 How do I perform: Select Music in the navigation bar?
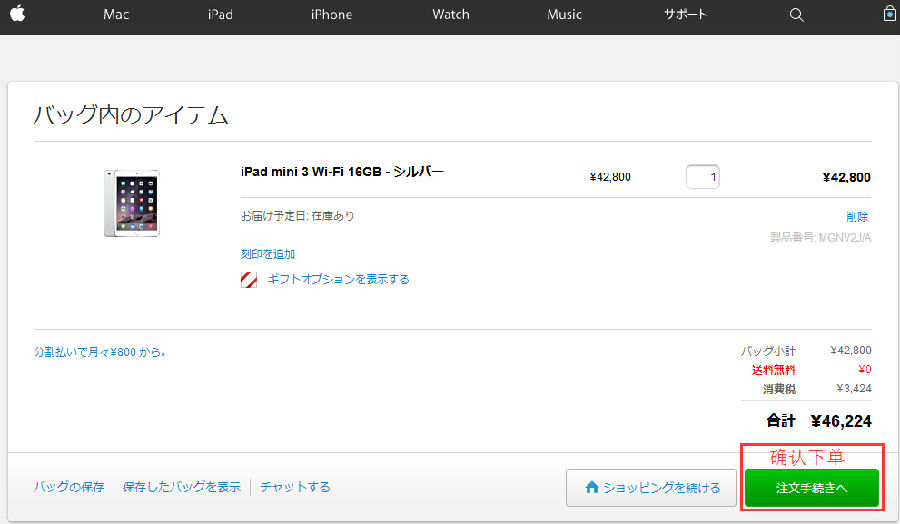tap(565, 15)
